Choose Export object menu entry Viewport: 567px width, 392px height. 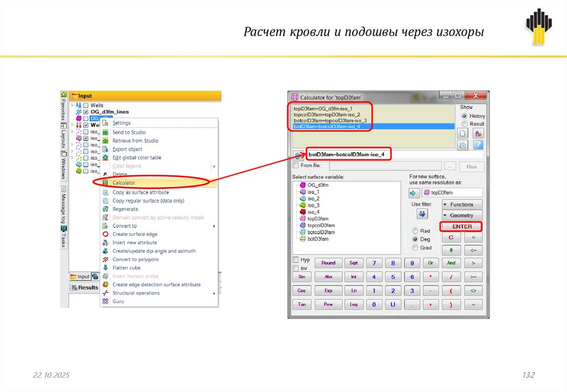point(159,149)
